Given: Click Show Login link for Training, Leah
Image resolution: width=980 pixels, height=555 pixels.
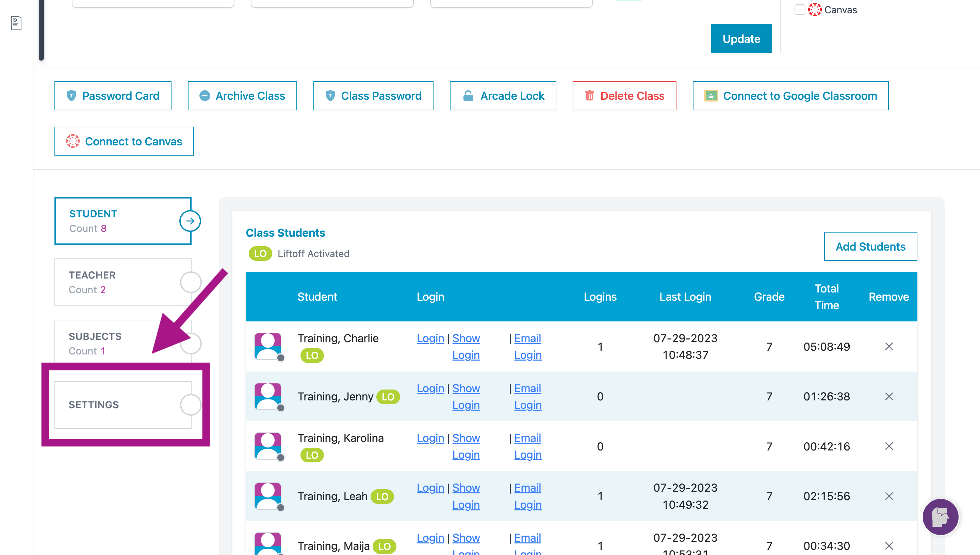Looking at the screenshot, I should click(465, 496).
